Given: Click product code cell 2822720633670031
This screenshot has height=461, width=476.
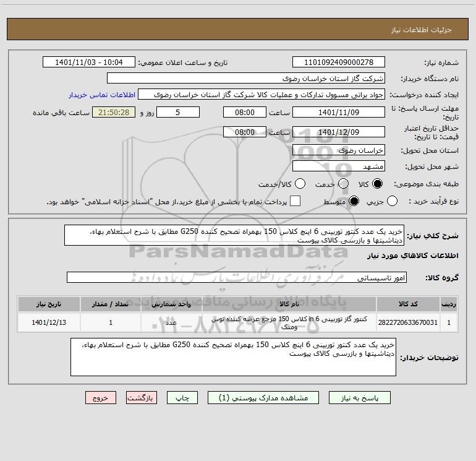Looking at the screenshot, I should 408,322.
